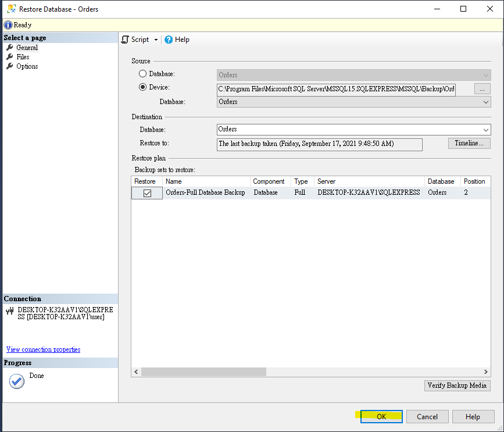Click the backup device browse ellipsis field
504x432 pixels.
[x=482, y=88]
